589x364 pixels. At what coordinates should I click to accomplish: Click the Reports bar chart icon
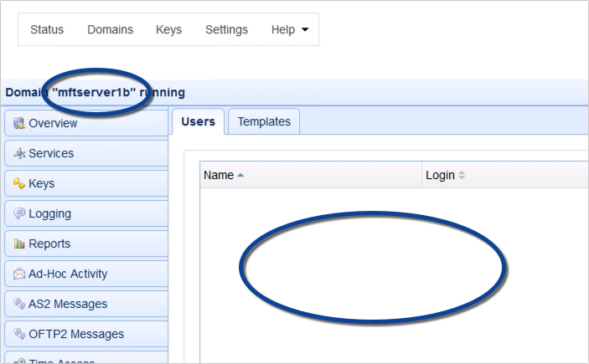(19, 244)
